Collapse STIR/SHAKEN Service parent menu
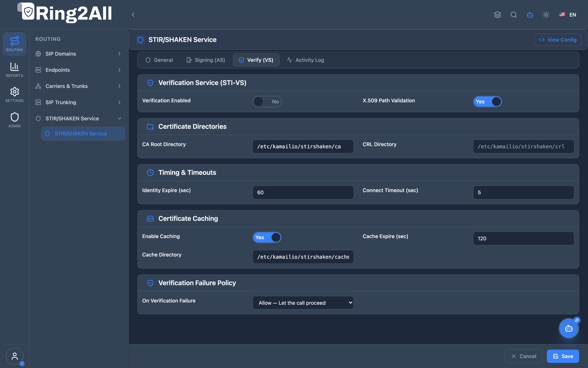The width and height of the screenshot is (588, 368). tap(78, 118)
